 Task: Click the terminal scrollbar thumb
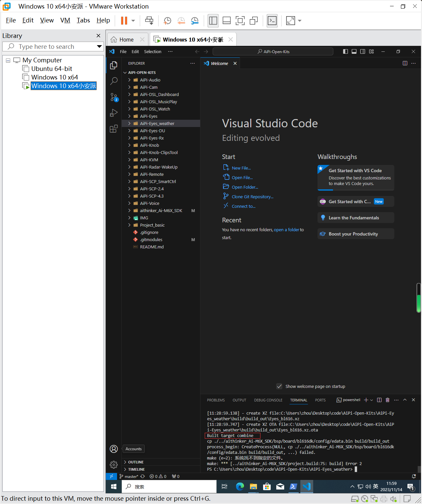click(419, 469)
